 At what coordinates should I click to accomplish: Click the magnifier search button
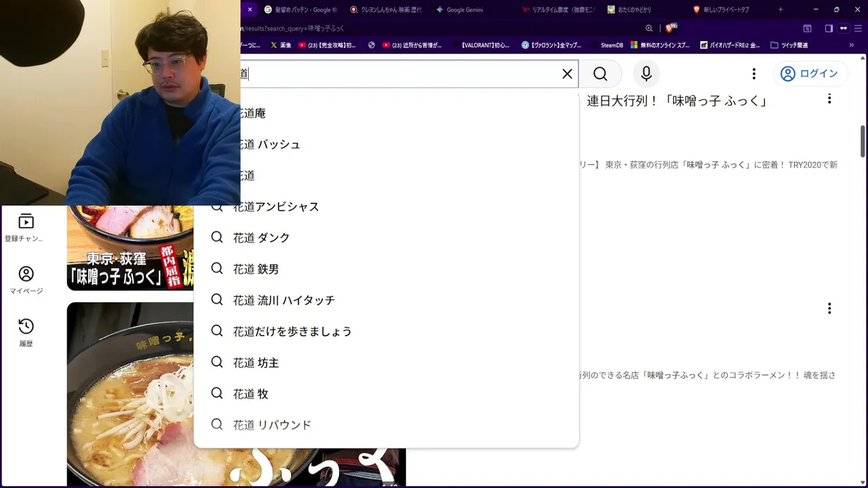click(x=600, y=74)
